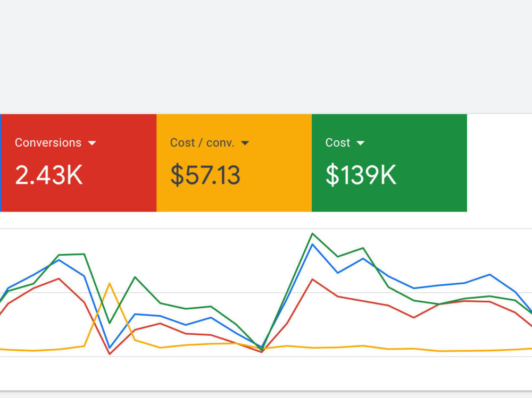Click the 2.43K conversions value
532x398 pixels.
point(49,175)
